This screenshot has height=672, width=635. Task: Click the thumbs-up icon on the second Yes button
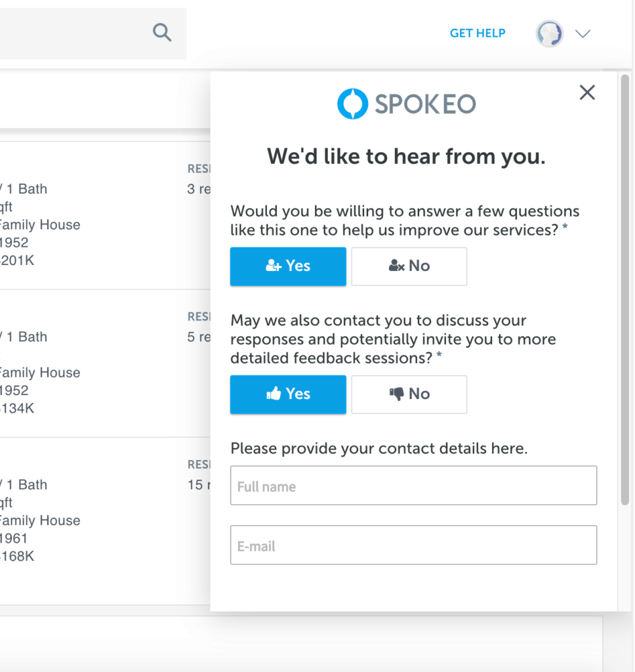coord(274,394)
